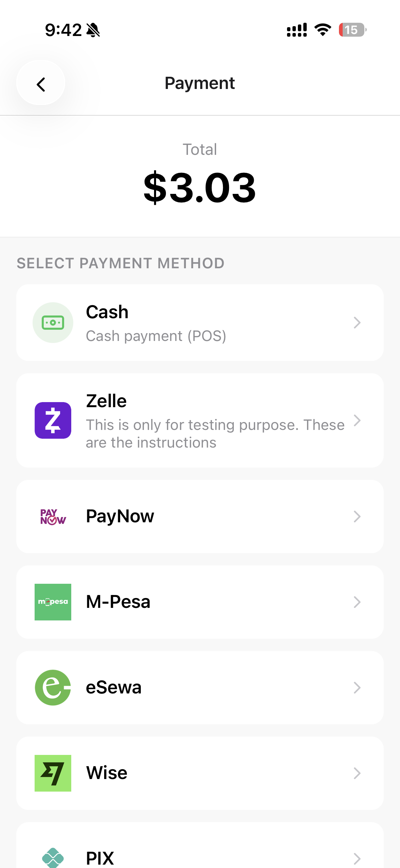Viewport: 400px width, 868px height.
Task: Tap the green M-Pesa logo
Action: point(53,602)
